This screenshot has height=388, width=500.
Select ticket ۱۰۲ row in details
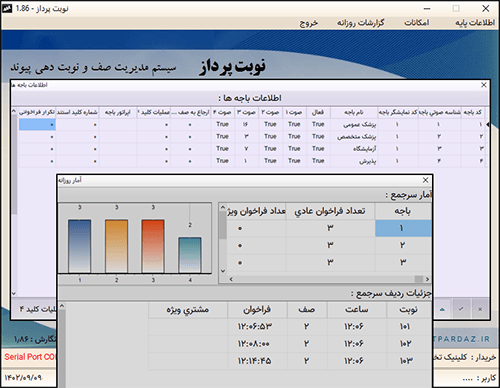[290, 344]
